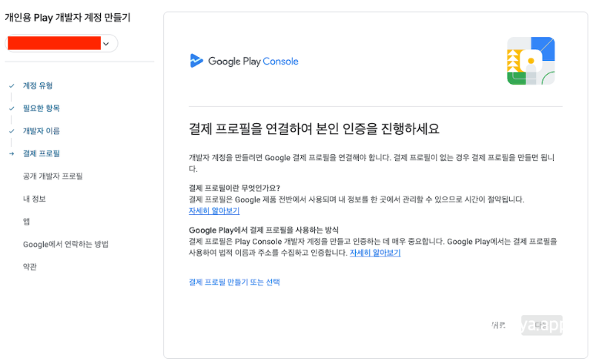Screen dimensions: 593x364
Task: Click the 개인용 Play 개발자 계정 만들기 title
Action: [x=67, y=18]
